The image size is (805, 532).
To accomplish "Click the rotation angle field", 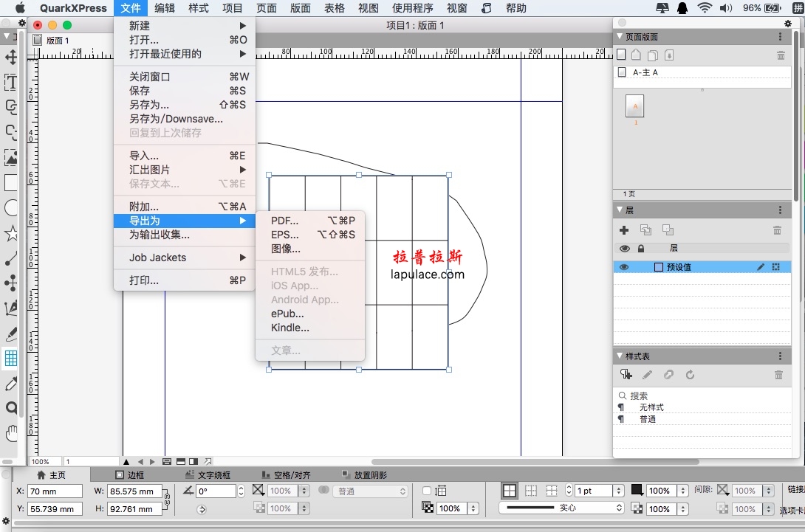I will tap(216, 491).
